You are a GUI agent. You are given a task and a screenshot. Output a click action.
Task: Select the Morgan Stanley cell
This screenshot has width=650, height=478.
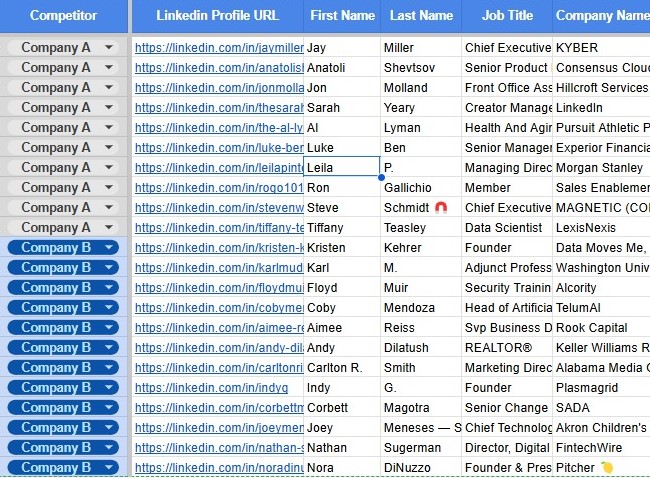click(601, 167)
